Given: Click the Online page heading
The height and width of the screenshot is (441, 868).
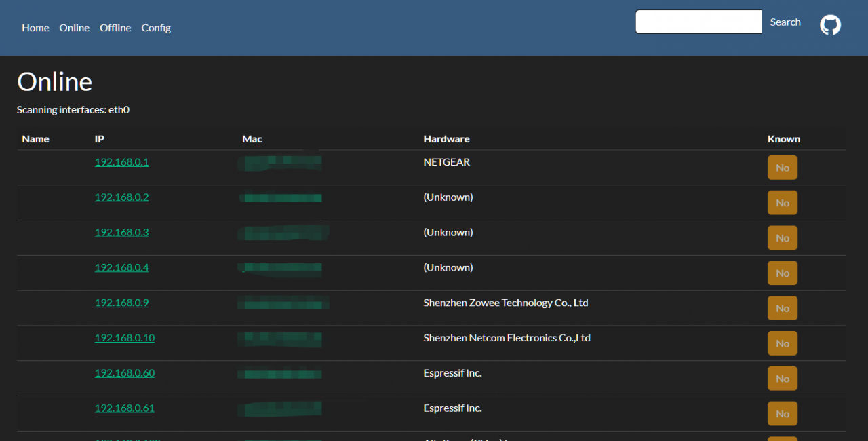Looking at the screenshot, I should [x=54, y=82].
